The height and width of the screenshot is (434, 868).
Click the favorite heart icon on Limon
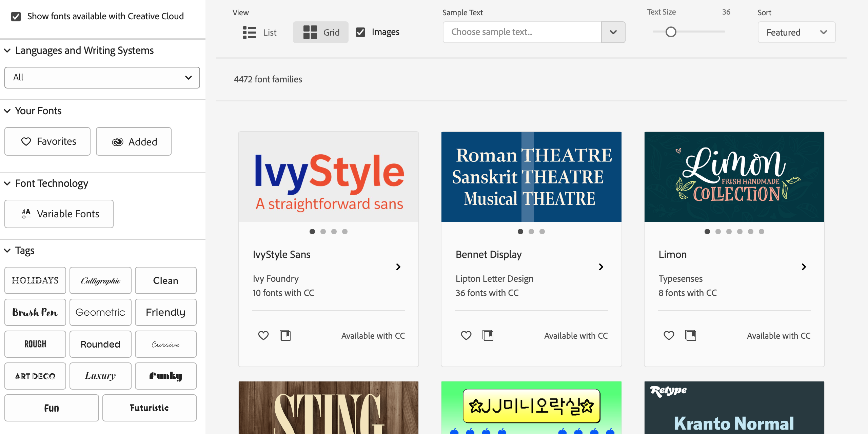(x=669, y=335)
